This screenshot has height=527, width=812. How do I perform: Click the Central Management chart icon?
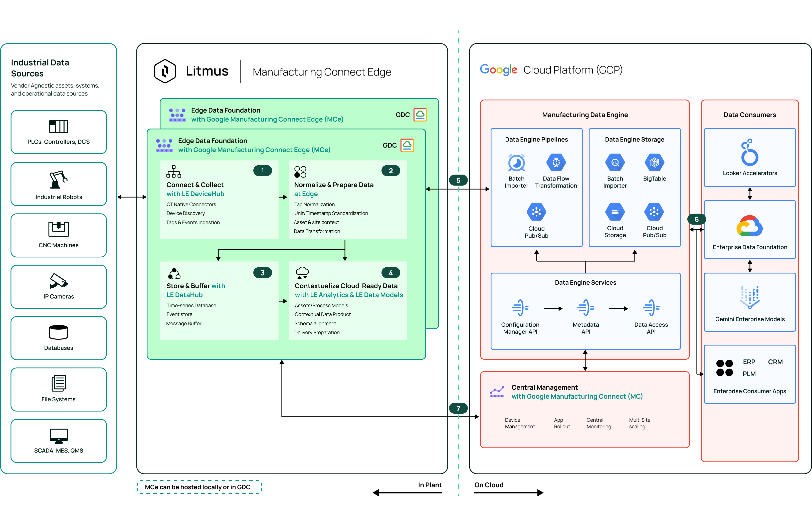pos(497,392)
